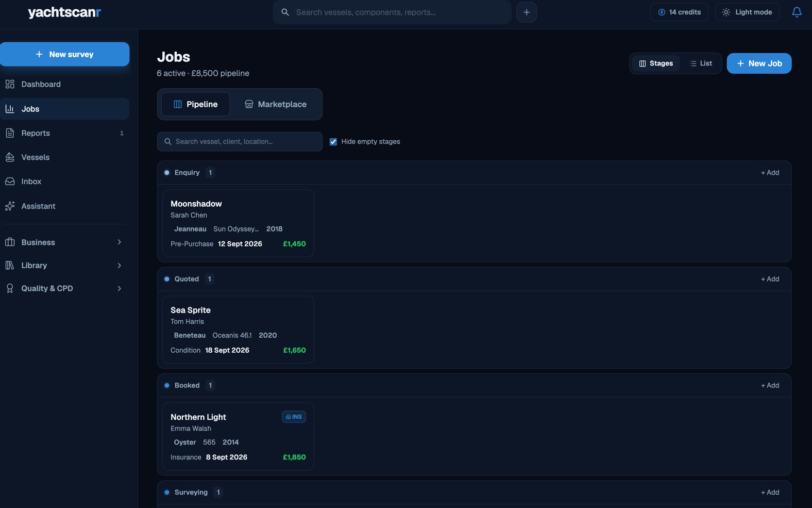Toggle Light mode

click(x=747, y=12)
